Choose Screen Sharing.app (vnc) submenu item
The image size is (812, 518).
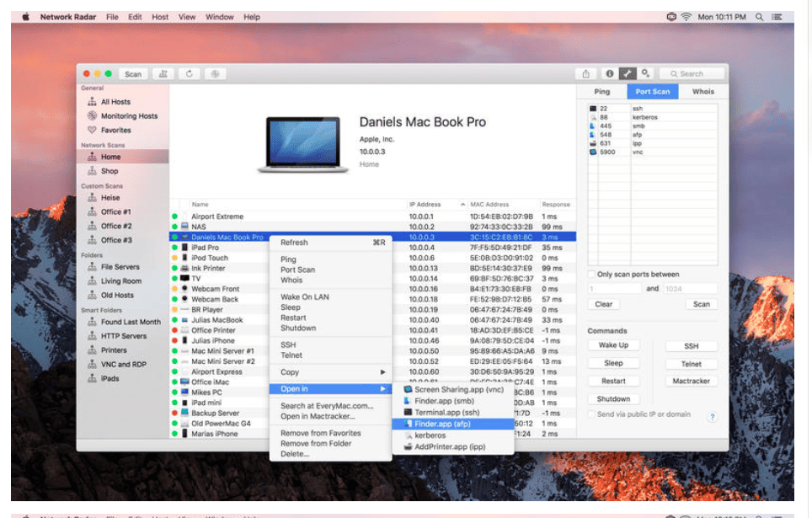coord(453,389)
